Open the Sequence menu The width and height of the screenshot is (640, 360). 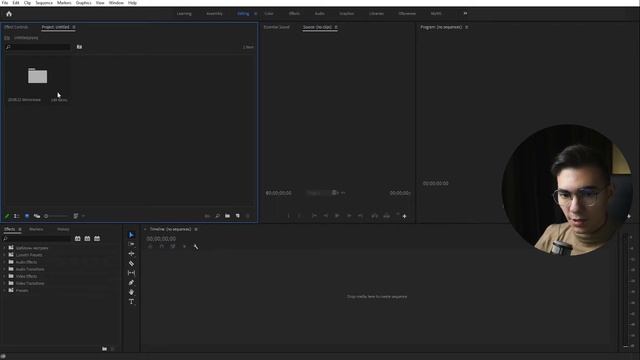point(44,3)
